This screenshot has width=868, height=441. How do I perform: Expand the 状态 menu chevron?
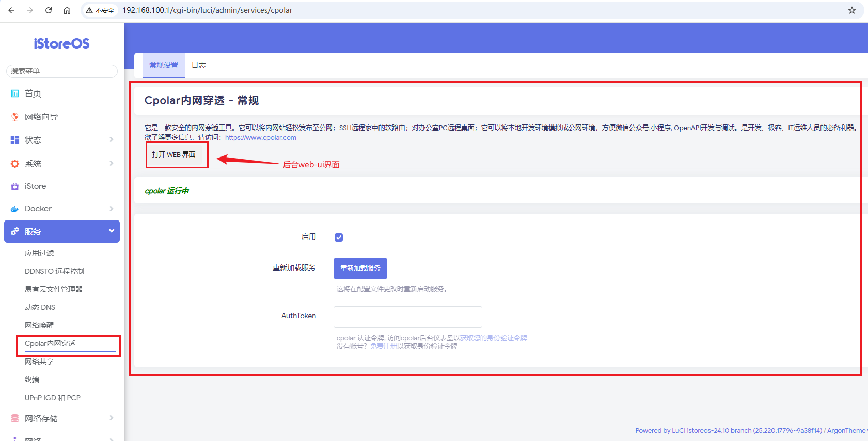pos(112,139)
